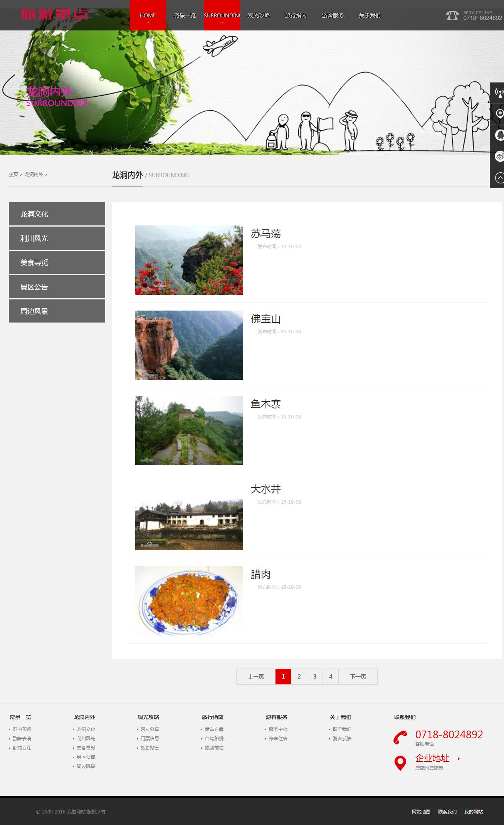This screenshot has width=504, height=825.
Task: Click the 下一页 next page button
Action: click(x=358, y=676)
